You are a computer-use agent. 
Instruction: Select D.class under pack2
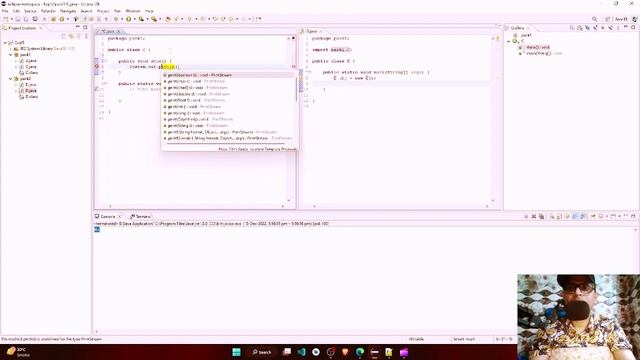(29, 97)
